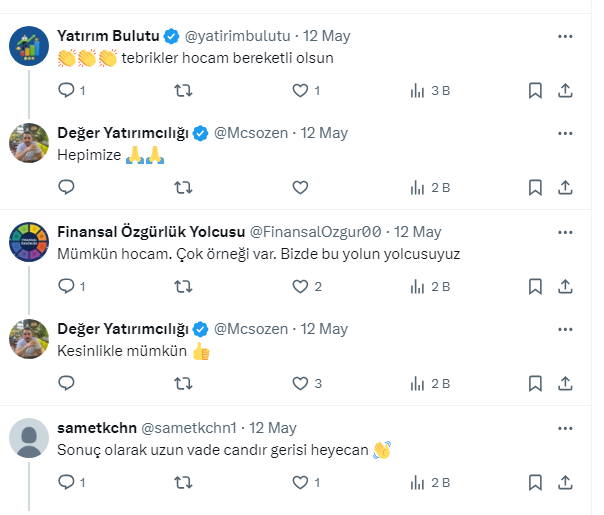Screen dimensions: 604x515
Task: Bookmark the 'Kesinlikle mümkün' tweet
Action: (535, 382)
